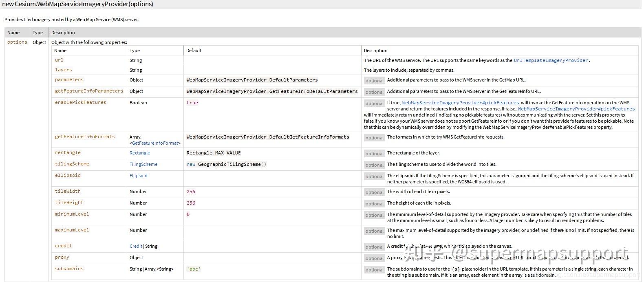Open the UrlTemplateImageryProvider link

tap(551, 60)
